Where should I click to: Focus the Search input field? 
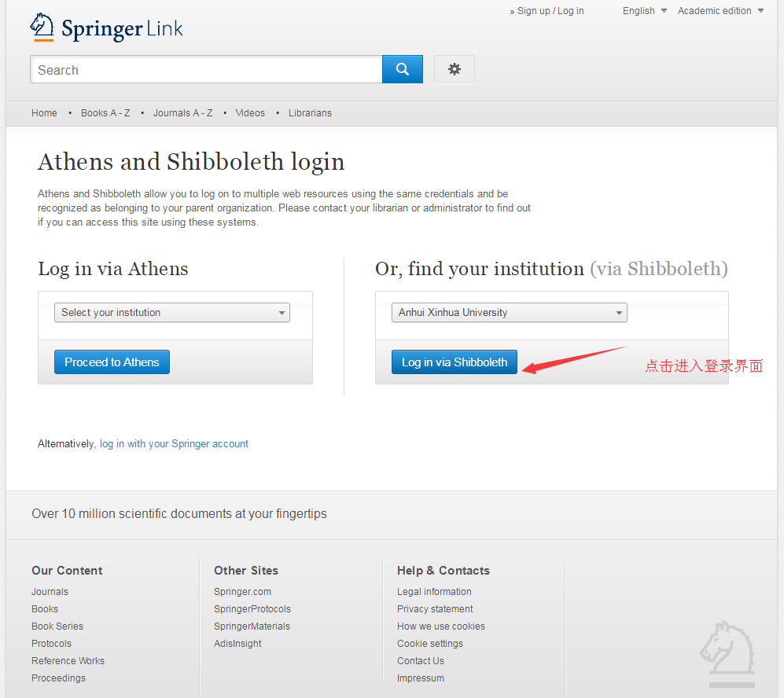(206, 70)
